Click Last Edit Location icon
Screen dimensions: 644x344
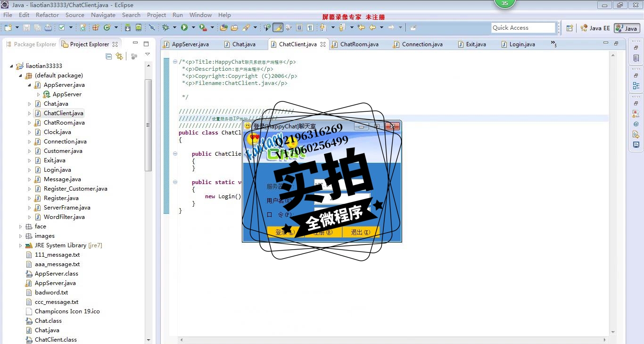[x=361, y=28]
